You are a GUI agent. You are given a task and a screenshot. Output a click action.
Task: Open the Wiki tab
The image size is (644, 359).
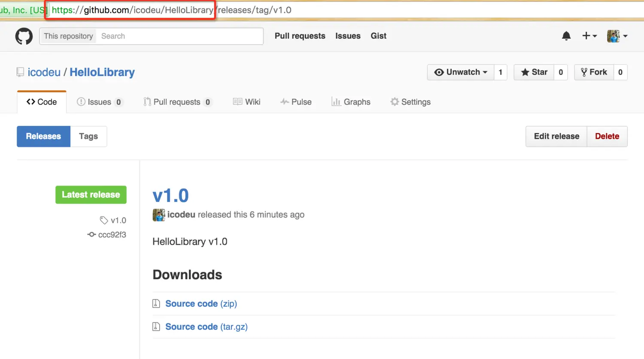[x=247, y=102]
